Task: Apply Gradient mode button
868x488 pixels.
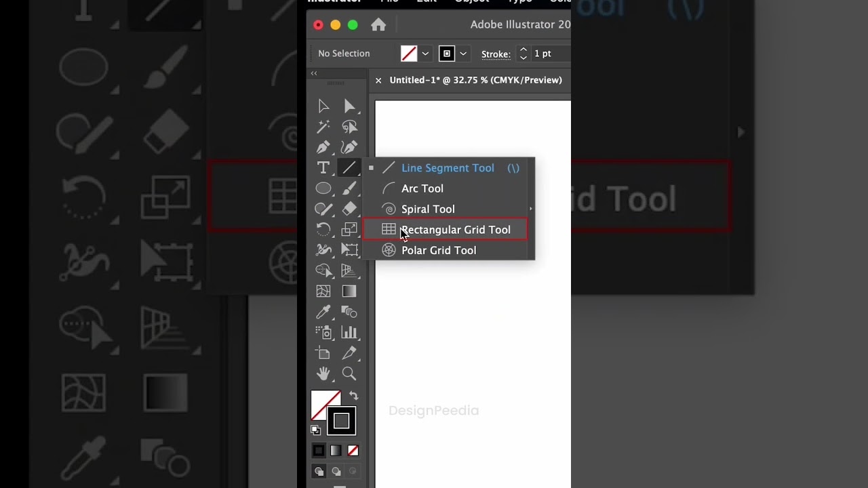Action: coord(336,451)
